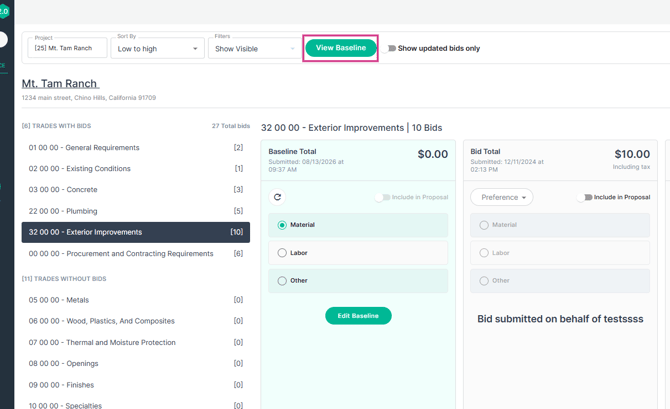Select Material radio in Baseline card

click(282, 225)
